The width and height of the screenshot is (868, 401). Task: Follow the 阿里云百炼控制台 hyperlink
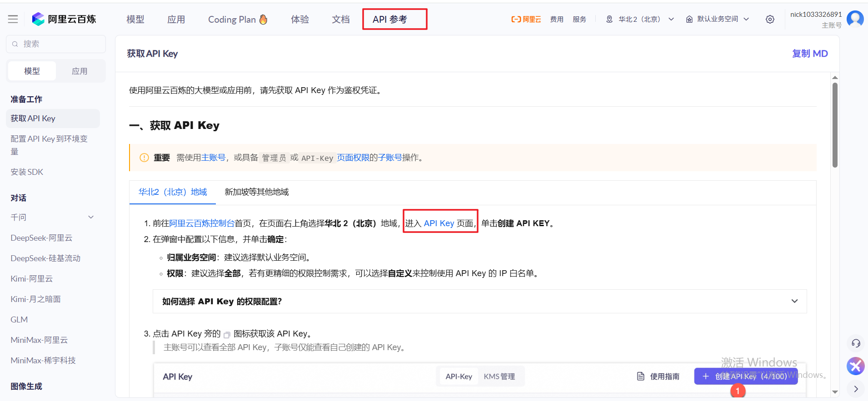coord(202,223)
